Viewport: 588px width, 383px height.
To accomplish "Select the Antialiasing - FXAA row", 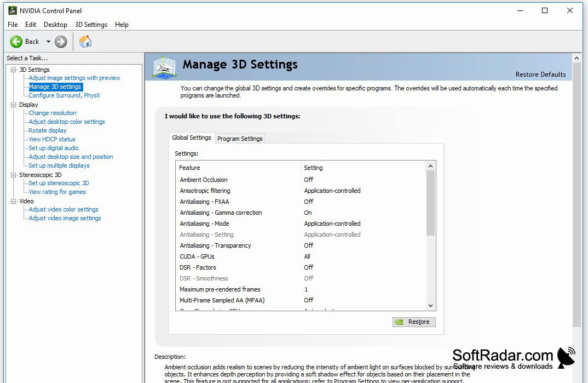I will tap(301, 202).
